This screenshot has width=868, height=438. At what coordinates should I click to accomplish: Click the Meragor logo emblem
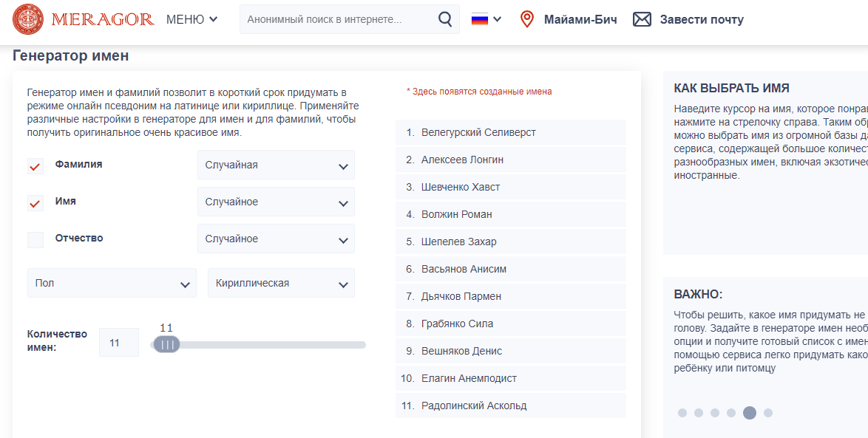point(28,19)
